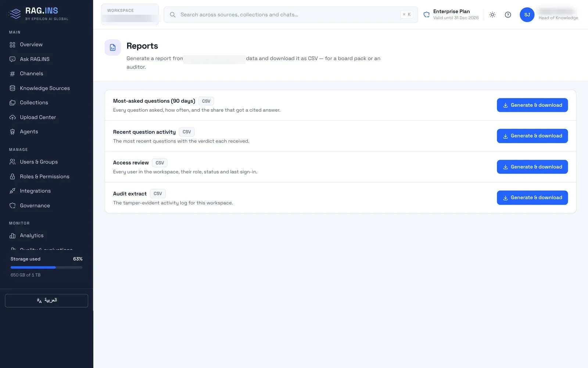Click the Knowledge Sources database icon
This screenshot has width=588, height=368.
(12, 88)
